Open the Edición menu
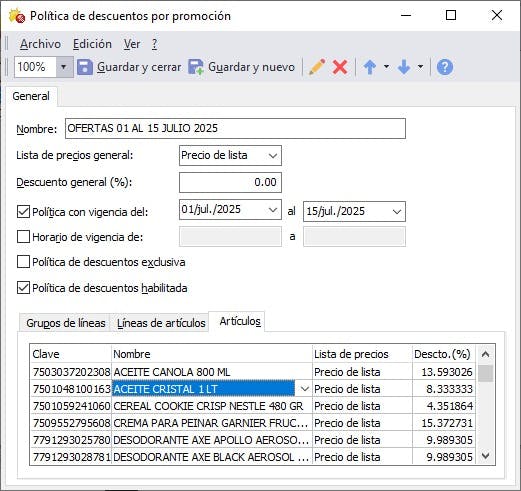 pyautogui.click(x=92, y=44)
